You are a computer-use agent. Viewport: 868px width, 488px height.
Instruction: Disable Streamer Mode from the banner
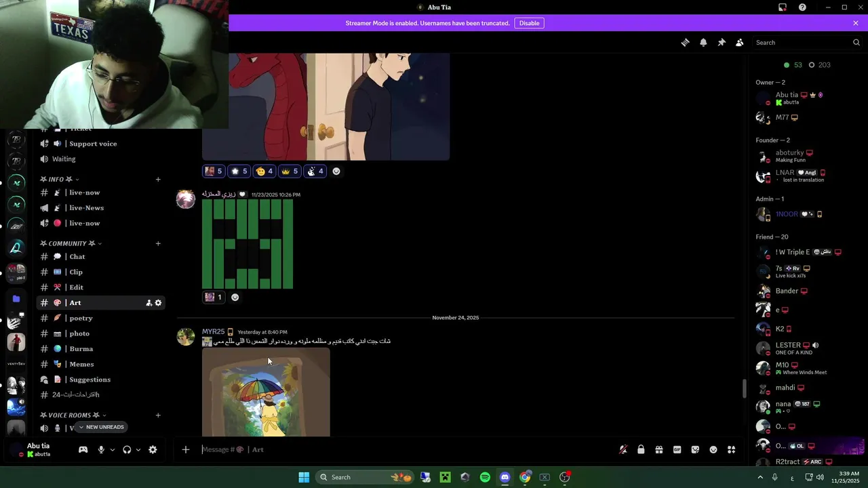529,23
